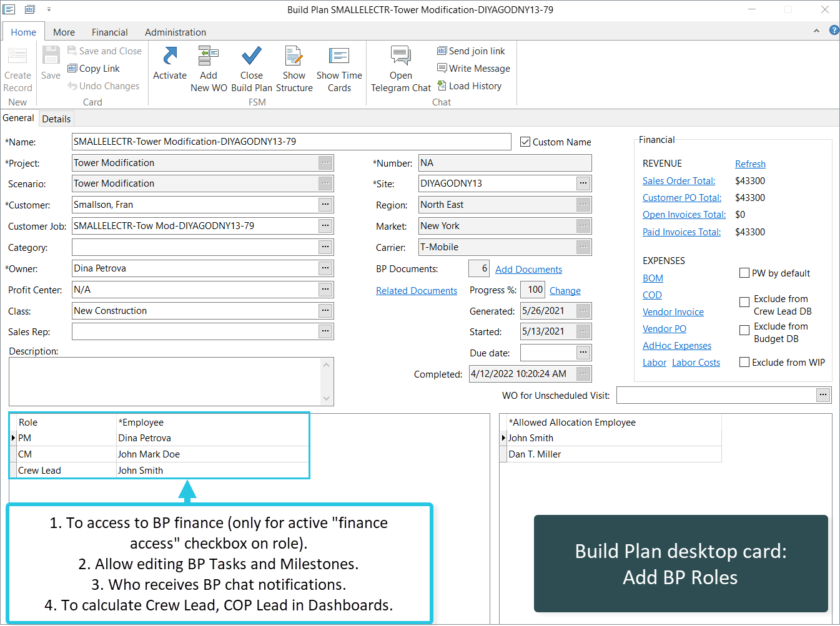Click Open Telegram Chat icon
Image resolution: width=840 pixels, height=626 pixels.
(x=401, y=56)
